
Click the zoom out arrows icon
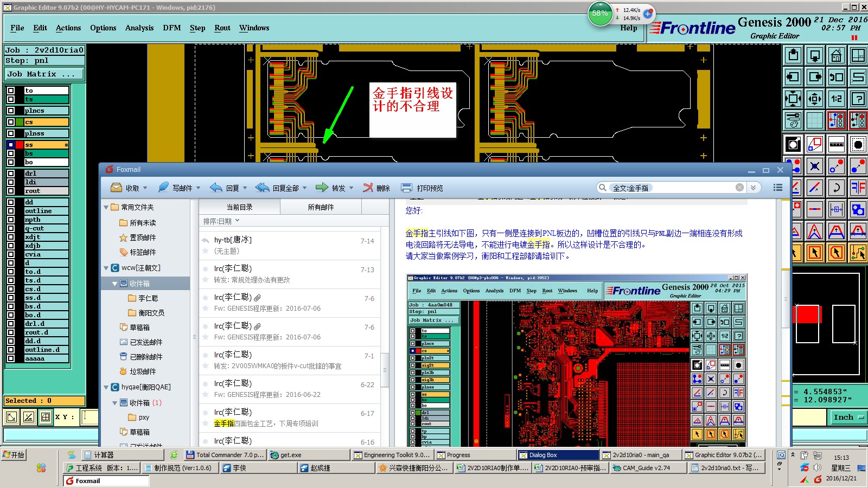(815, 99)
